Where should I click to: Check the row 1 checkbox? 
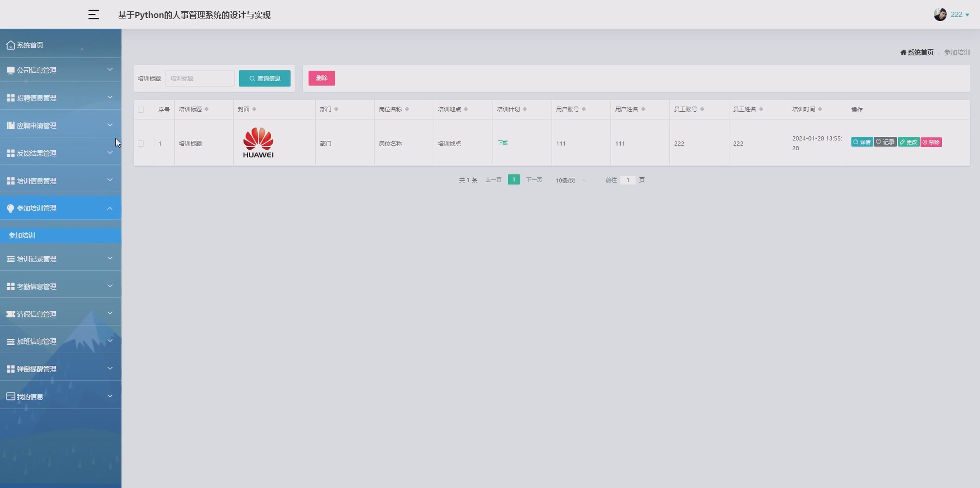tap(141, 144)
